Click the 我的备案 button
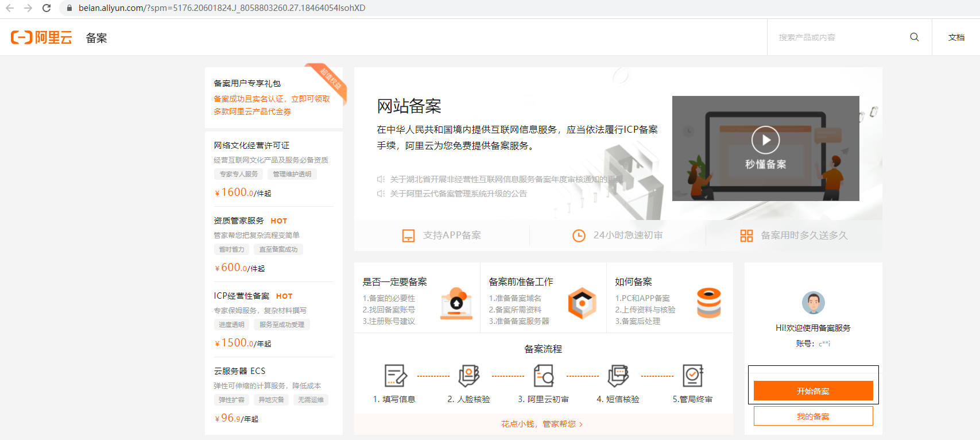Image resolution: width=980 pixels, height=440 pixels. coord(813,416)
